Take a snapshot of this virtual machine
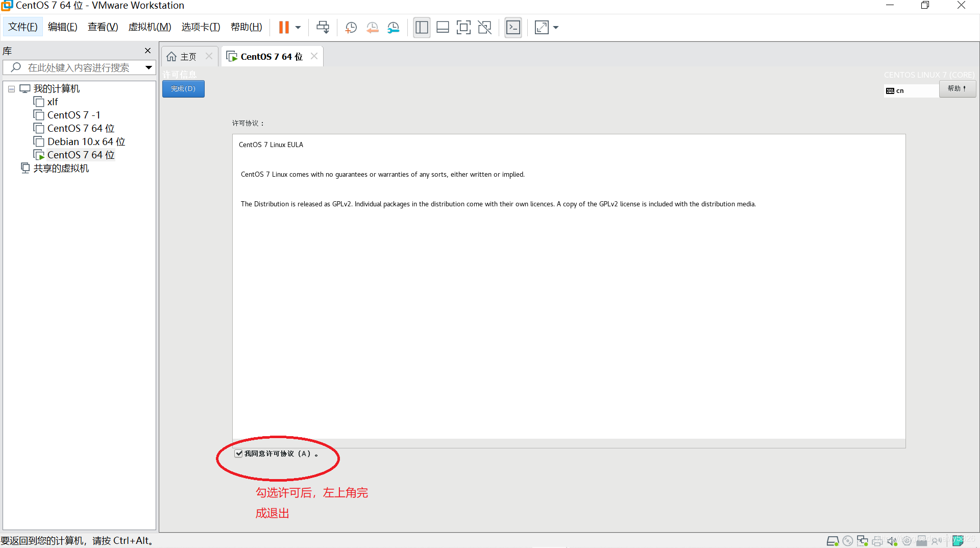This screenshot has width=980, height=548. tap(351, 28)
